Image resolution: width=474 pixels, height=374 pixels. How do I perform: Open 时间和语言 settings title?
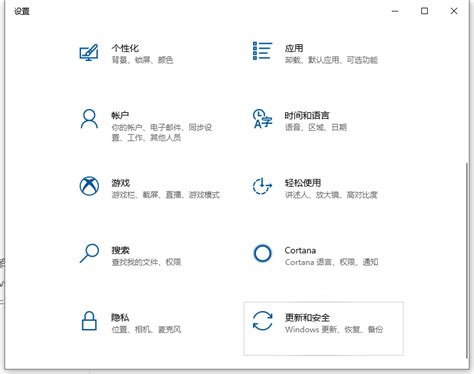click(x=307, y=116)
